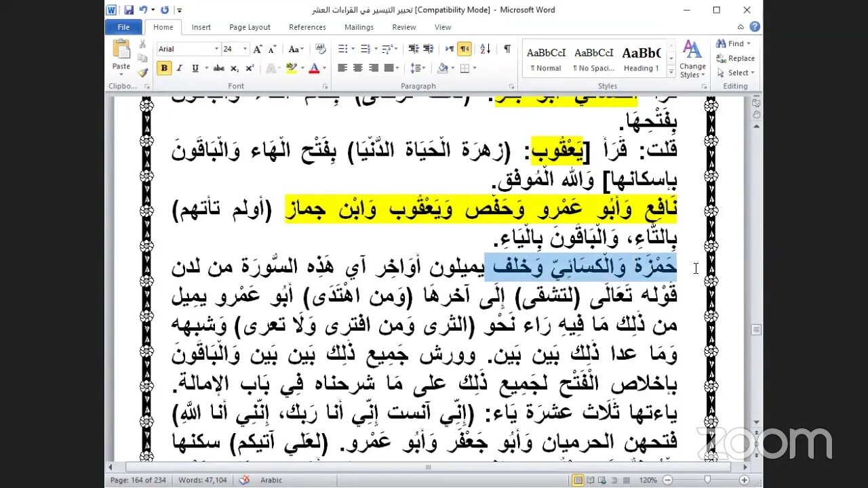Open Change Styles dropdown
Screen dimensions: 868x488
(x=692, y=59)
